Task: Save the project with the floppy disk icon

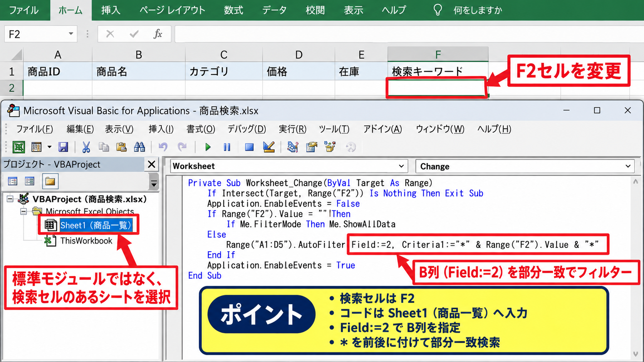Action: pyautogui.click(x=63, y=147)
